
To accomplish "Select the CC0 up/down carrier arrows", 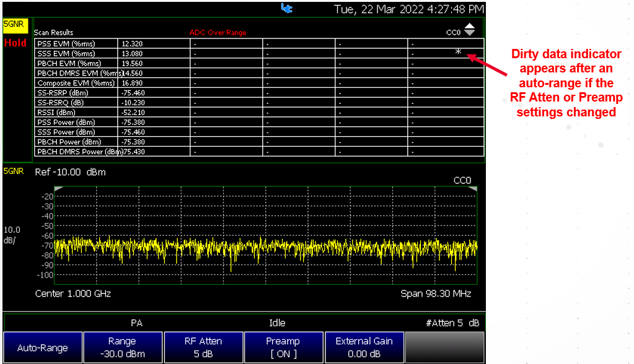I will click(469, 30).
